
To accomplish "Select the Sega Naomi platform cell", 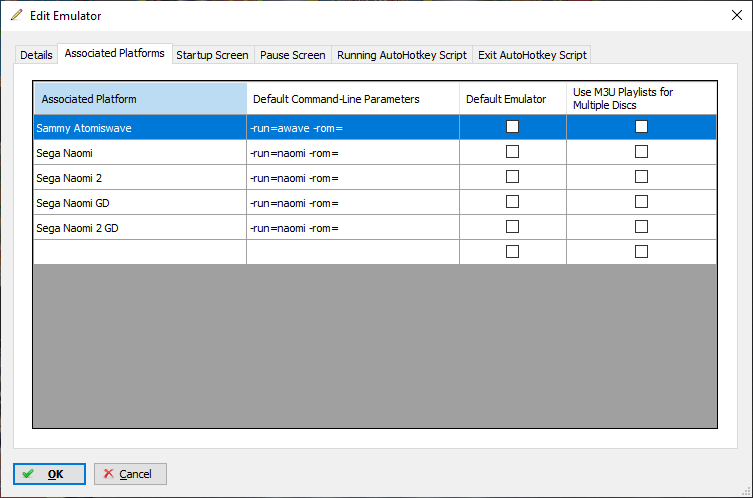I will [140, 153].
